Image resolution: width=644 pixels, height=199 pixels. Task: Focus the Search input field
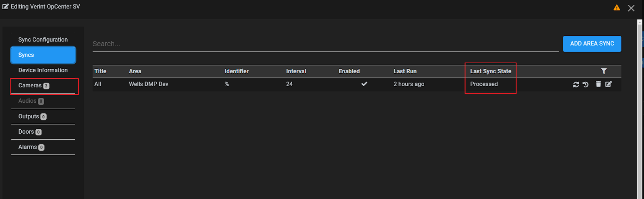coord(326,44)
